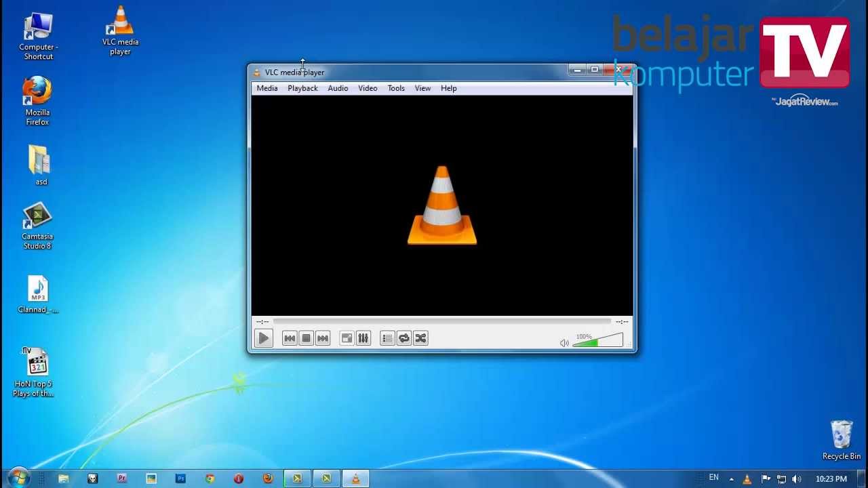Open the Help menu

pyautogui.click(x=449, y=88)
